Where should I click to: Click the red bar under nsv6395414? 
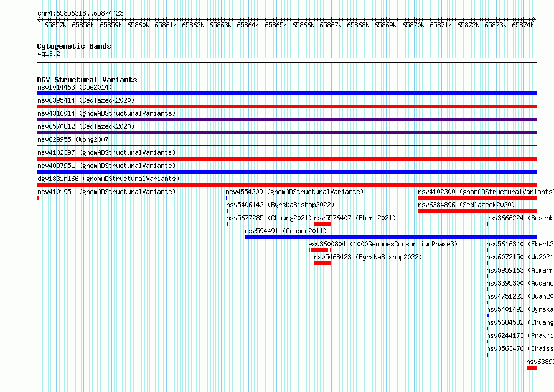coord(286,106)
